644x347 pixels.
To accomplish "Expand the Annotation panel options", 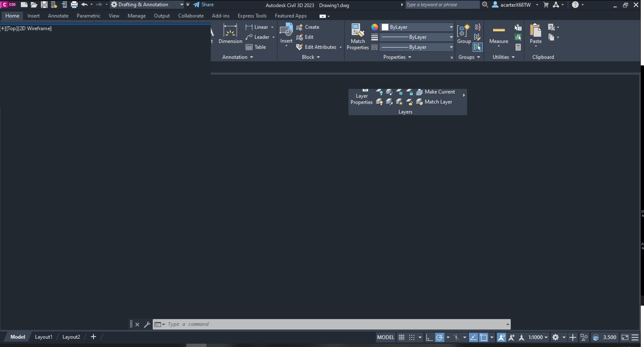I will (x=251, y=57).
